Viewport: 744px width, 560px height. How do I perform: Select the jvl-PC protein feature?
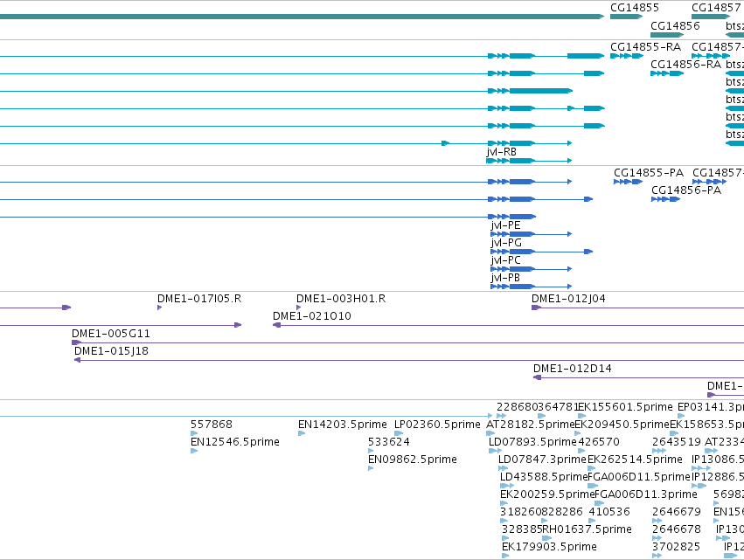(x=532, y=269)
